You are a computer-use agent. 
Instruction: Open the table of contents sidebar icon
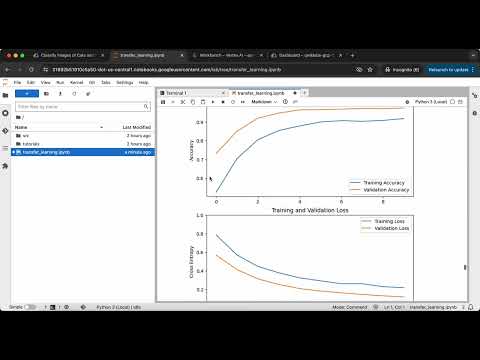5,148
